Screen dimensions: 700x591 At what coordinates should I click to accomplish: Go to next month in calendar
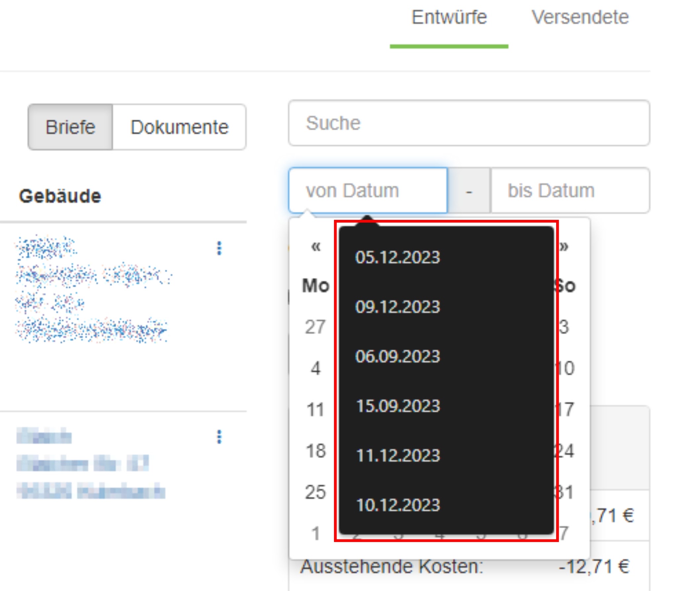tap(564, 246)
